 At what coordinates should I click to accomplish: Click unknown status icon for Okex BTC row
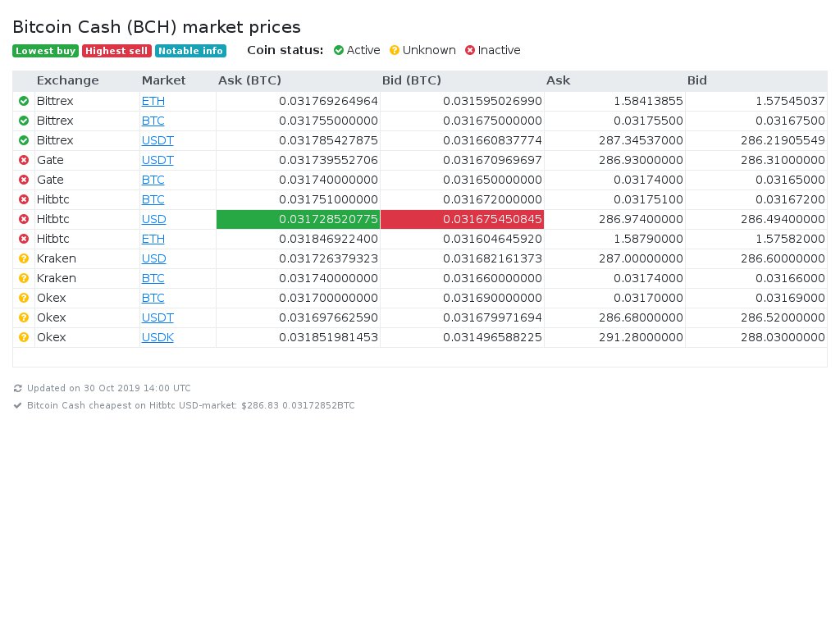pos(24,298)
